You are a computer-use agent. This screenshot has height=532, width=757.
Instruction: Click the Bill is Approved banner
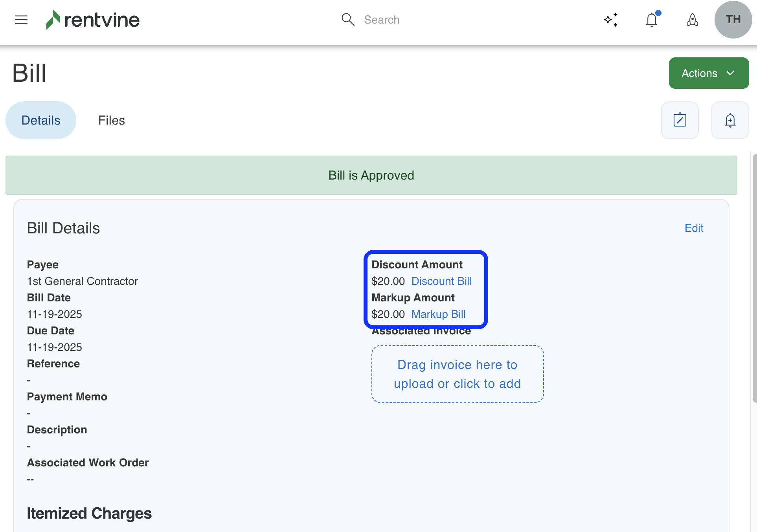[x=371, y=175]
